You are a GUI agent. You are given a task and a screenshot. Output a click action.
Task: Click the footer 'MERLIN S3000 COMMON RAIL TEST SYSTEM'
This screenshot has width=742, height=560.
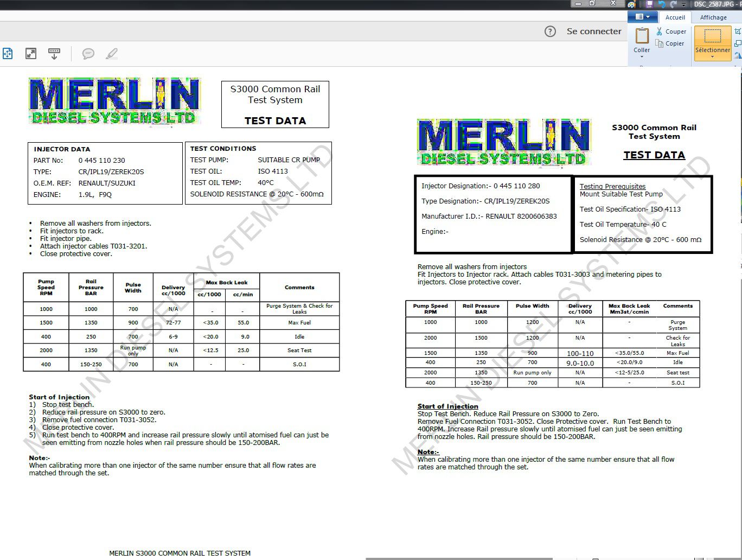(x=180, y=553)
